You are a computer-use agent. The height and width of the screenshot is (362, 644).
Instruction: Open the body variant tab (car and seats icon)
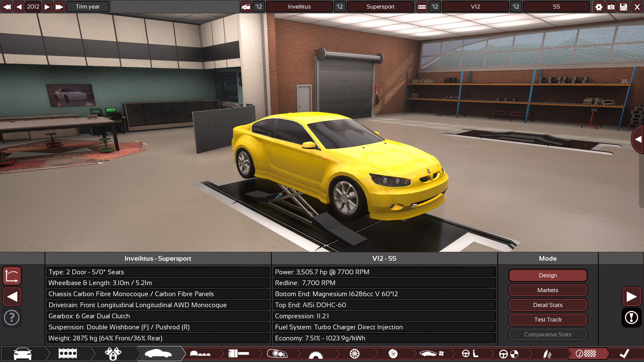(x=200, y=354)
